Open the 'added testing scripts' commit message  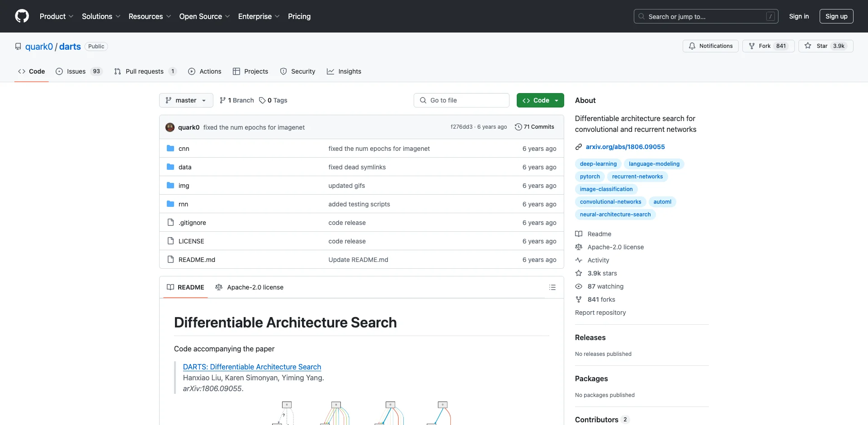click(359, 204)
